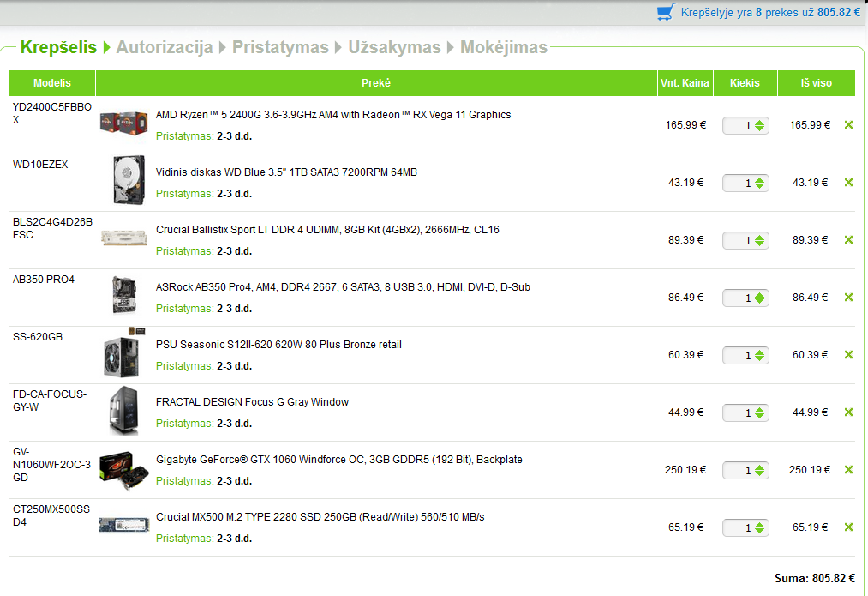
Task: Delete Crucial Ballistix Sport RAM row
Action: click(848, 240)
